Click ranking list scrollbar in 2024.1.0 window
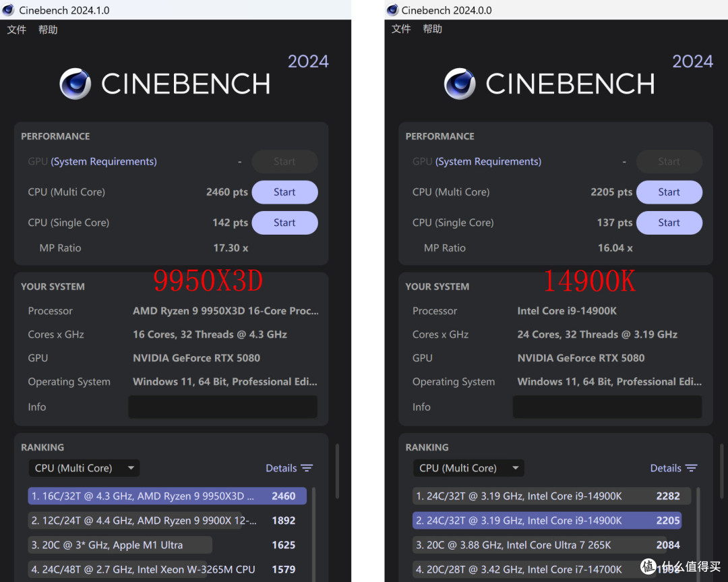The image size is (728, 582). [x=314, y=534]
